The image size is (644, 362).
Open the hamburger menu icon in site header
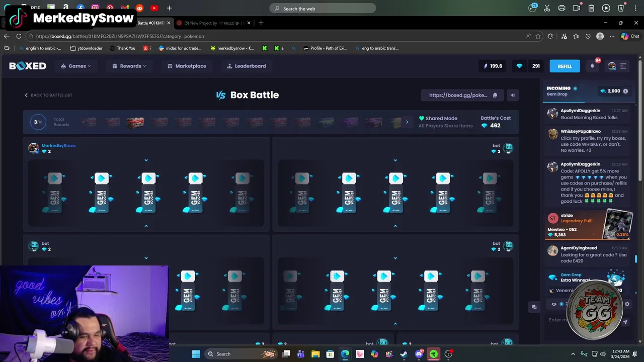coord(623,66)
